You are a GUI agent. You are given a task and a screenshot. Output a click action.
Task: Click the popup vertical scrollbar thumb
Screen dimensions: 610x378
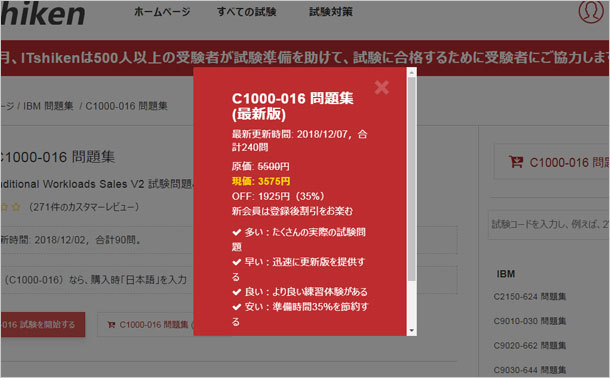coord(412,178)
